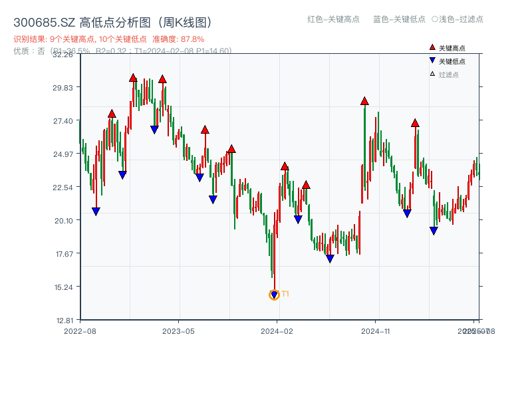Viewport: 532px width, 399px height.
Task: Click the blue triangle icon in the legend
Action: [x=432, y=61]
